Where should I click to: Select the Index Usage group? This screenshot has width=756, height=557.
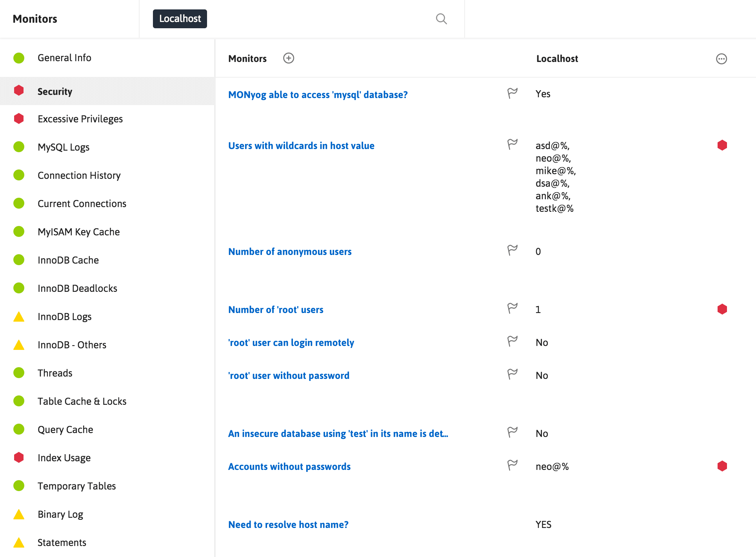pyautogui.click(x=64, y=458)
